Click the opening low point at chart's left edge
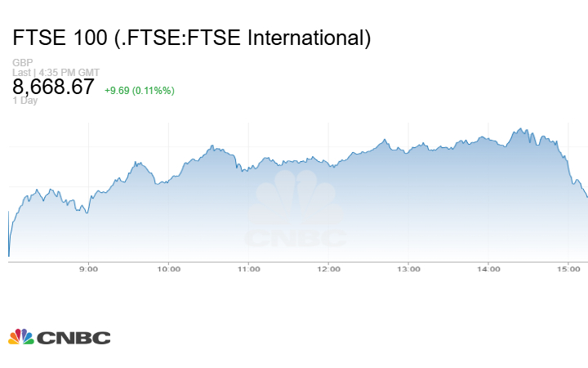 pyautogui.click(x=8, y=255)
